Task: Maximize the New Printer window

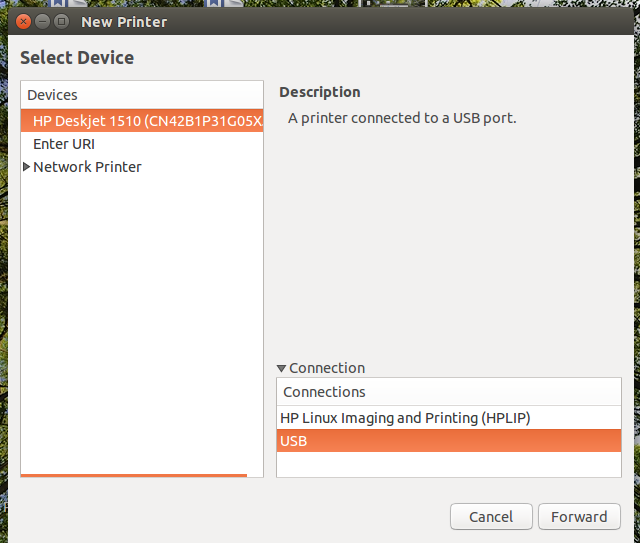Action: click(62, 21)
